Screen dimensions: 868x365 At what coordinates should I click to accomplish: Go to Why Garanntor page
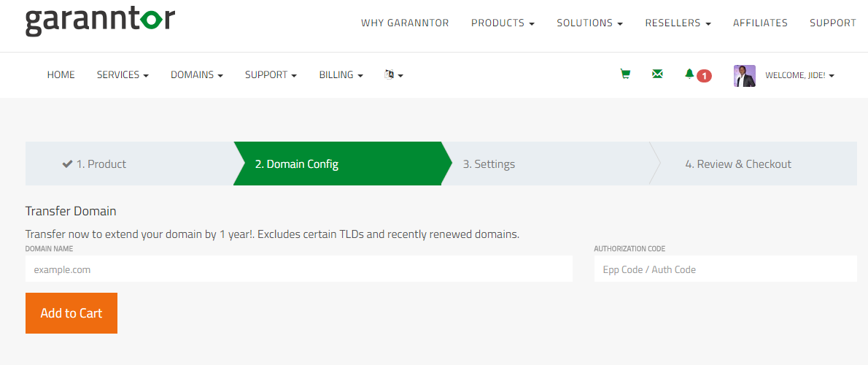(406, 23)
